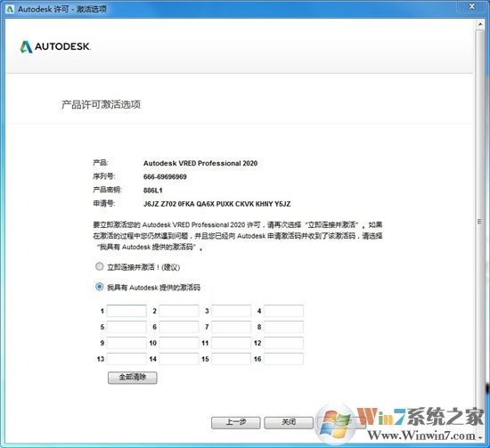490x448 pixels.
Task: Click the "全部清除" clear all button
Action: [133, 378]
